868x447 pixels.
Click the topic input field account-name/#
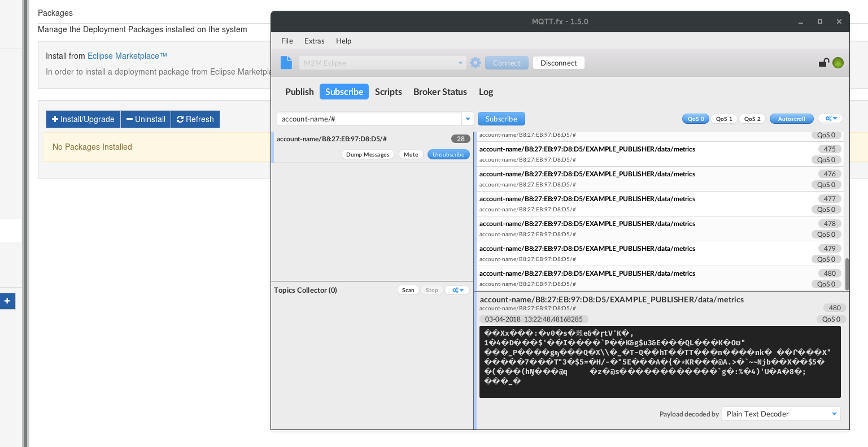coord(369,119)
